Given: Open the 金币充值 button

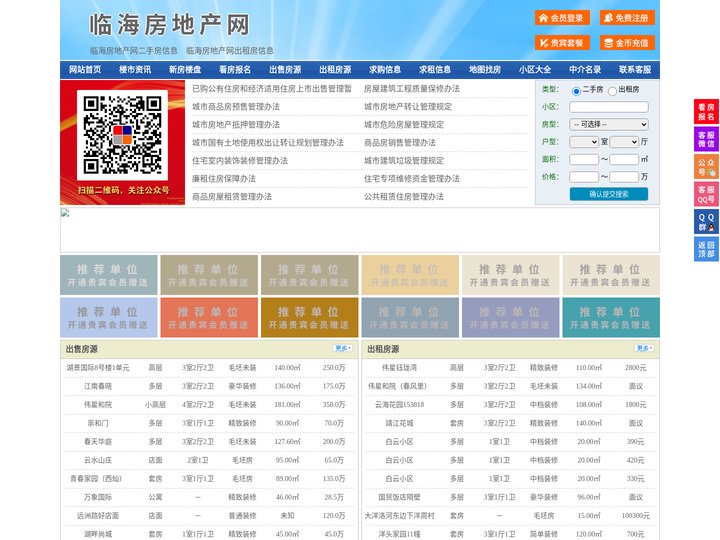Looking at the screenshot, I should (x=627, y=43).
